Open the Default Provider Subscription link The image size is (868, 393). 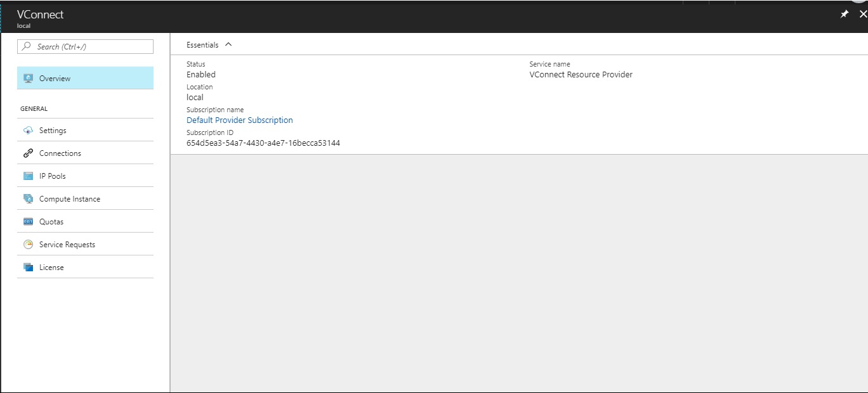tap(239, 120)
